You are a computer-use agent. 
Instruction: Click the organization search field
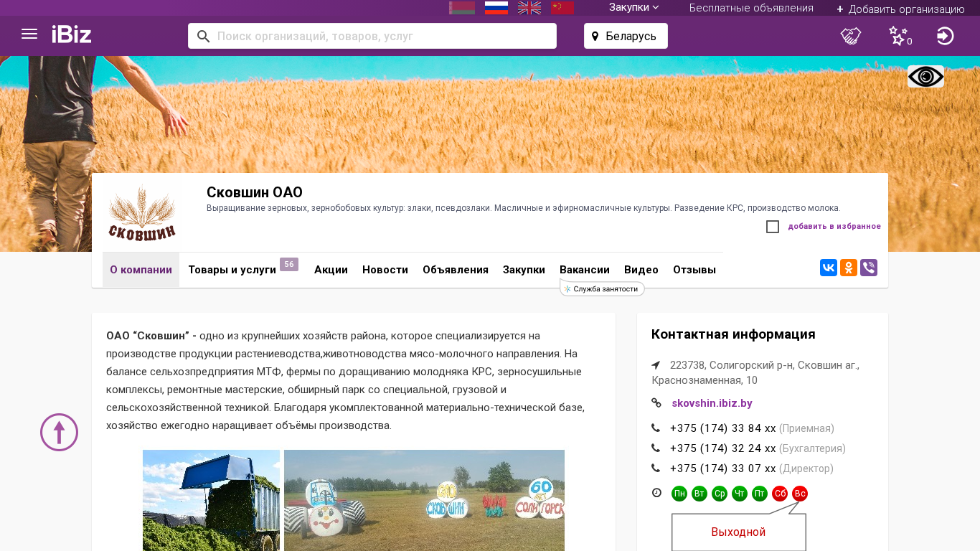tap(372, 36)
